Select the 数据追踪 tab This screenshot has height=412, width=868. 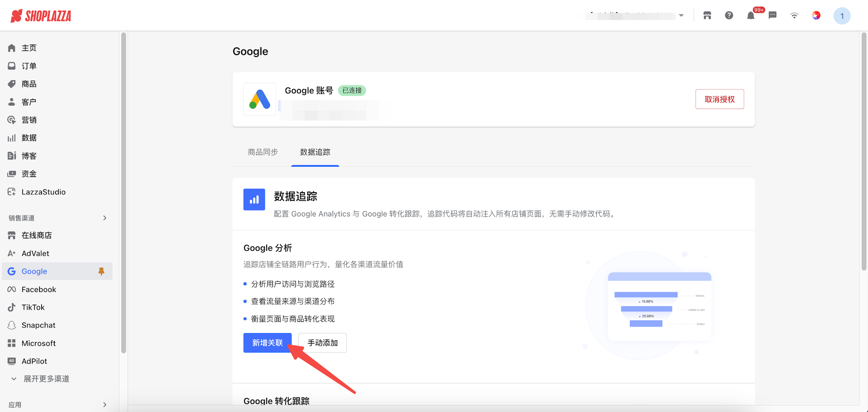(315, 152)
